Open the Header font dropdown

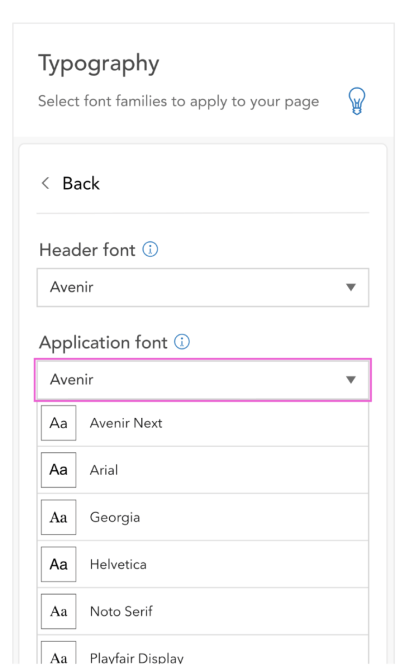click(x=203, y=287)
